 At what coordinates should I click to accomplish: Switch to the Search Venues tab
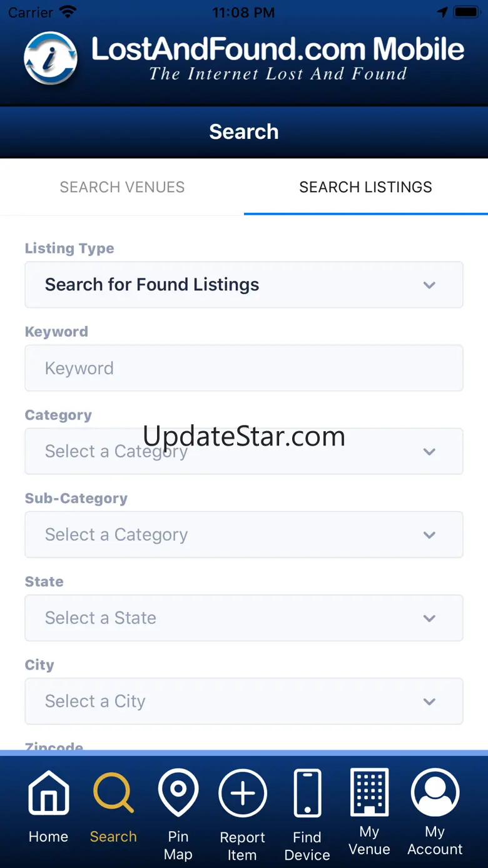pos(122,187)
